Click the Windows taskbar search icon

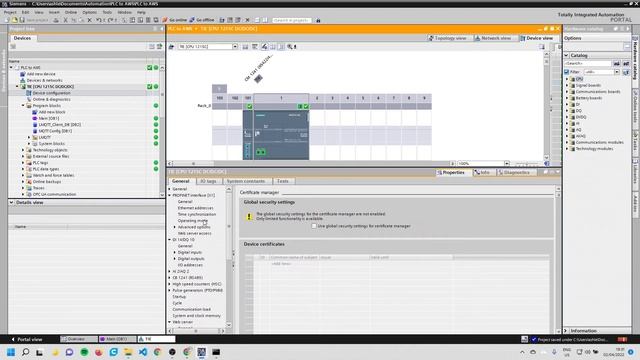click(x=25, y=352)
